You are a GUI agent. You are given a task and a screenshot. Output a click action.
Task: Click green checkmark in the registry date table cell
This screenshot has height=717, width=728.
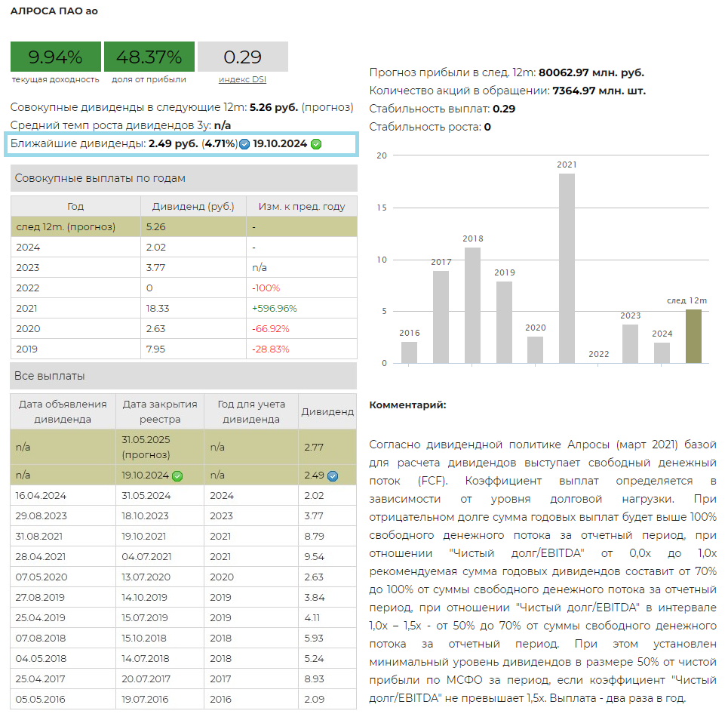click(177, 476)
